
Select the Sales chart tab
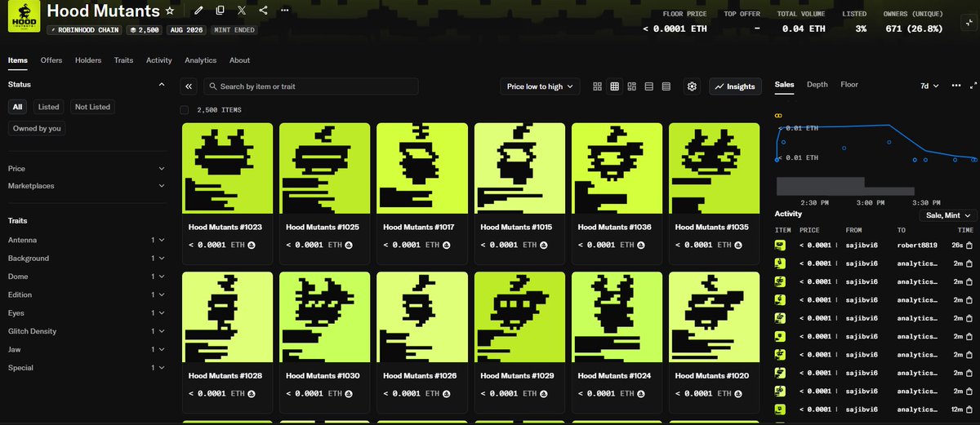[x=785, y=84]
